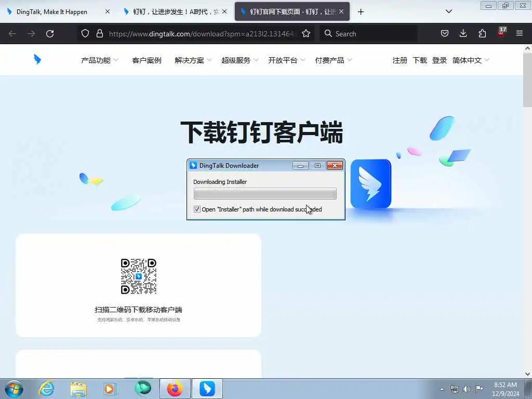Viewport: 532px width, 399px height.
Task: Launch Internet Explorer from the taskbar
Action: click(x=46, y=389)
